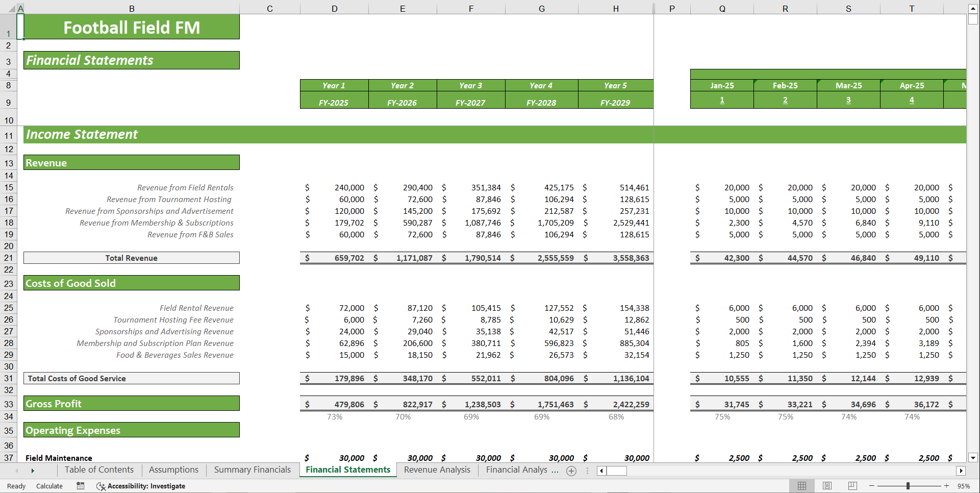Start macro recording from the status bar
This screenshot has width=980, height=493.
coord(80,486)
